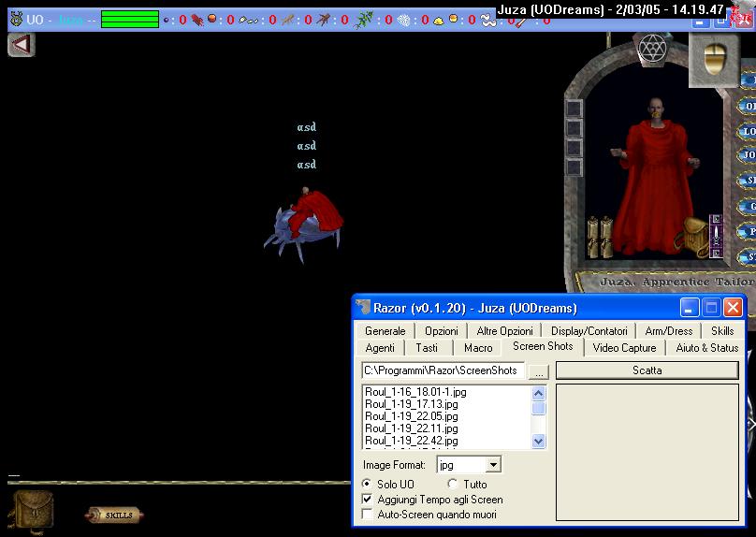Click the paperdoll ST (Status) button
Image resolution: width=756 pixels, height=537 pixels.
[748, 256]
